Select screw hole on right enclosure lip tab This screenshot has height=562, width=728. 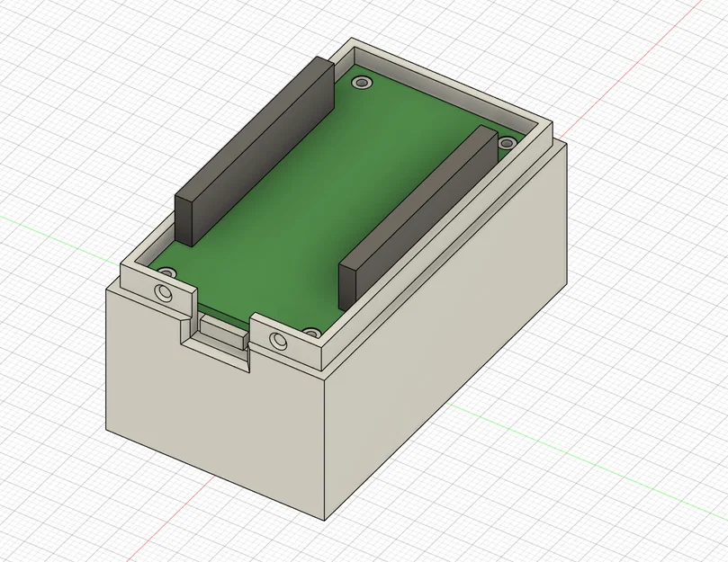pos(279,341)
